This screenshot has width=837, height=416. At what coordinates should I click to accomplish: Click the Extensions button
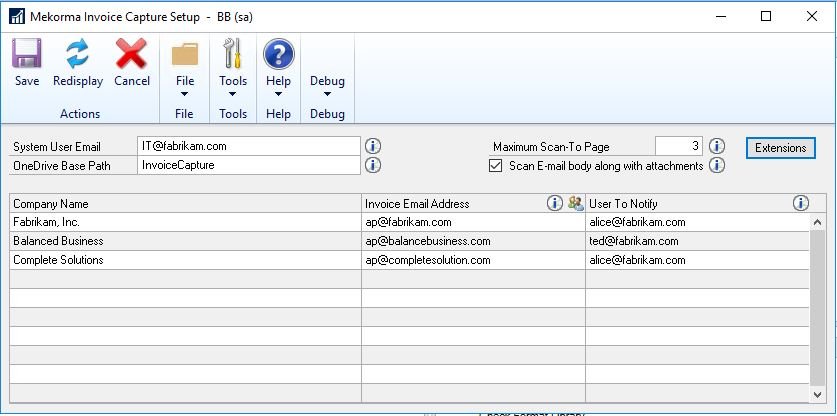tap(780, 147)
